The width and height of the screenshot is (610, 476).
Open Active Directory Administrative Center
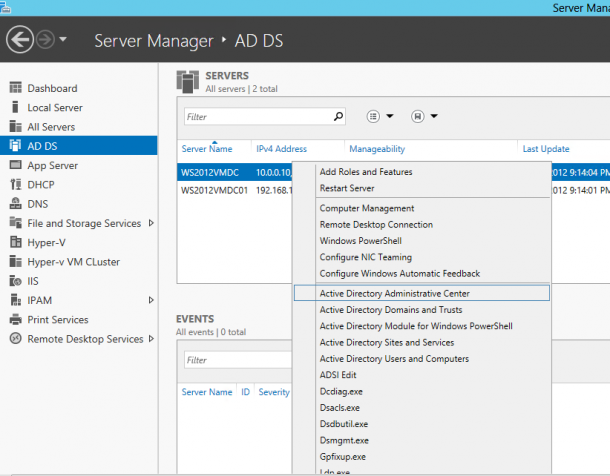tap(422, 293)
